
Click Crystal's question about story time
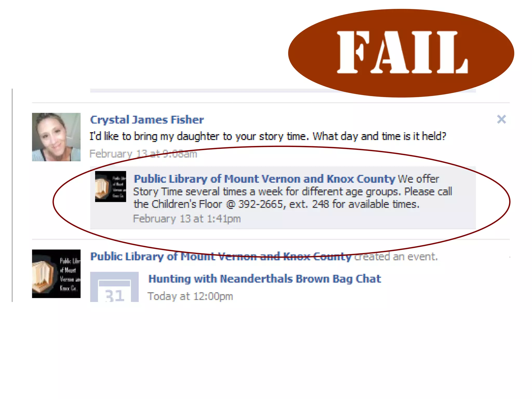point(268,136)
